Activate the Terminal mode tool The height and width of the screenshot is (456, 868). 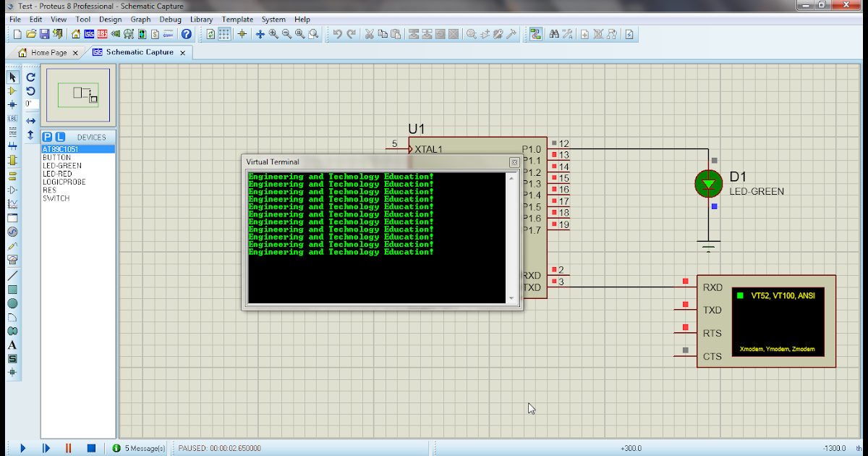coord(12,174)
